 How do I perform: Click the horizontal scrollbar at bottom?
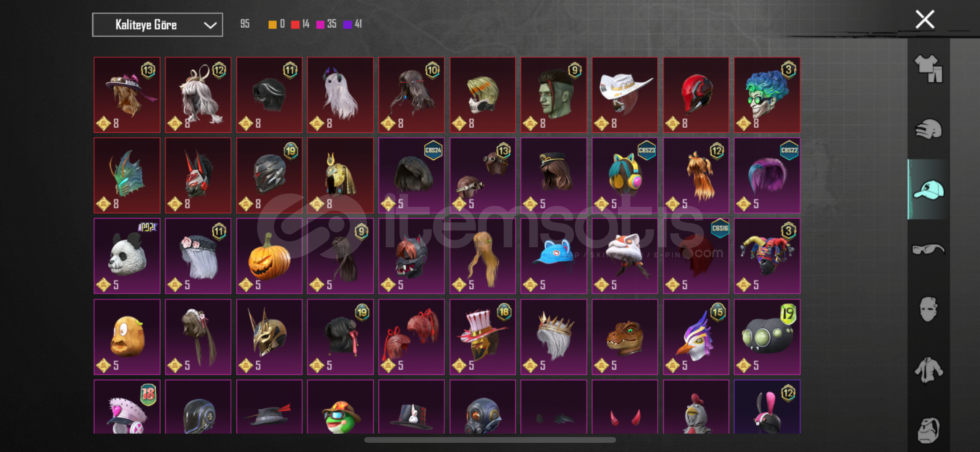click(x=490, y=440)
